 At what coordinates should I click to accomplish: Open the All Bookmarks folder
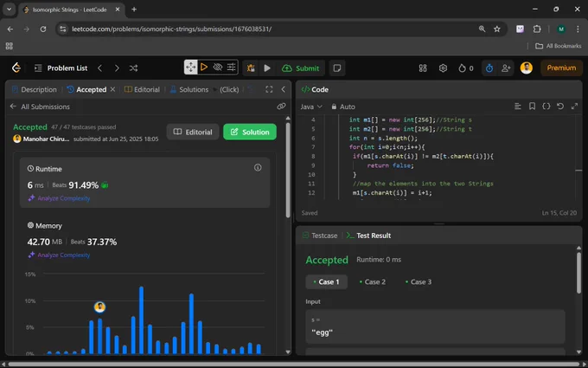558,46
